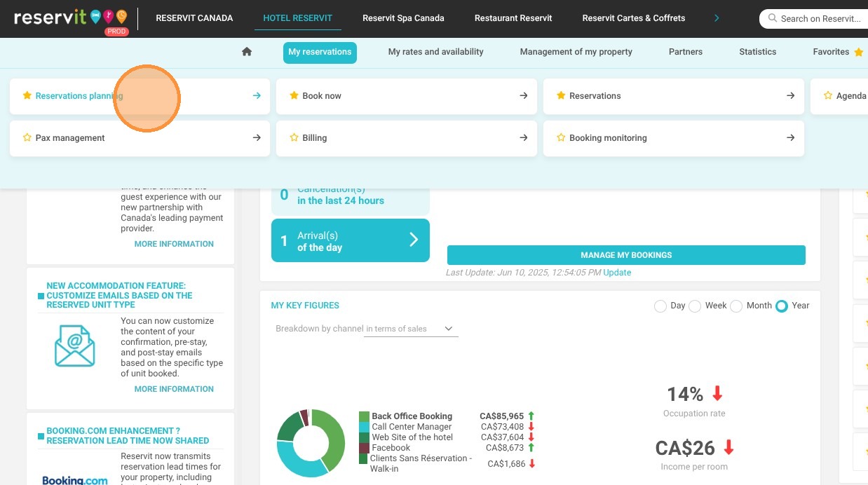Click Facebook maroon legend swatch
Screen dimensions: 868x485
click(x=364, y=448)
